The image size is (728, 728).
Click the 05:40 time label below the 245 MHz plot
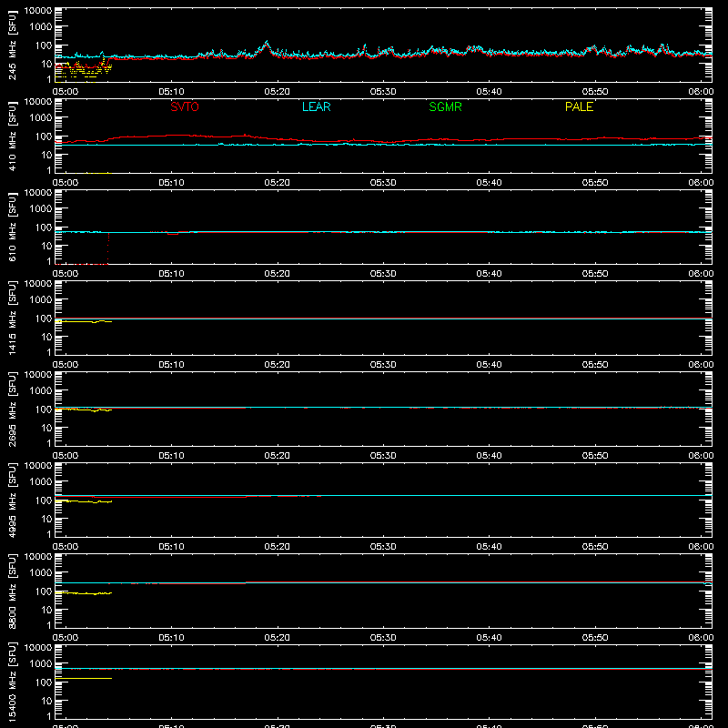point(489,92)
